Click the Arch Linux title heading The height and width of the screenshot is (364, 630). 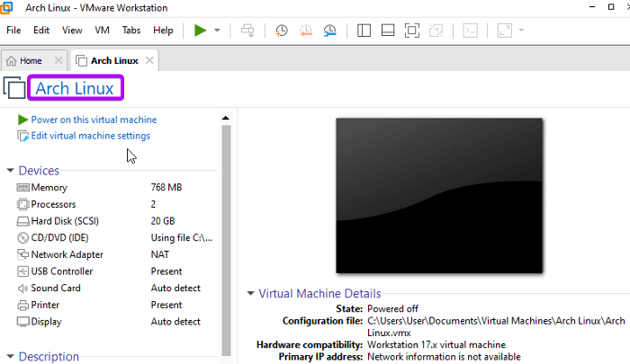click(75, 88)
